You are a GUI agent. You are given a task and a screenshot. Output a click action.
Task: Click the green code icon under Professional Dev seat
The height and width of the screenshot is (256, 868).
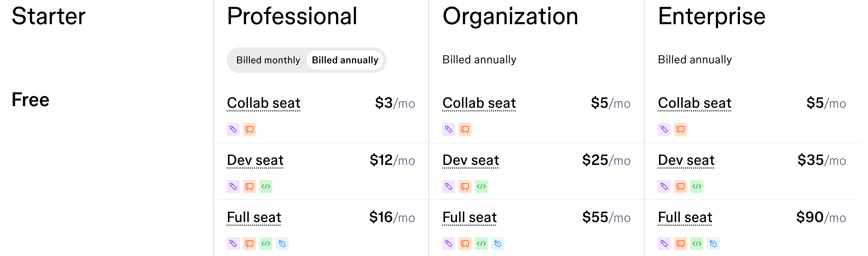click(x=266, y=186)
